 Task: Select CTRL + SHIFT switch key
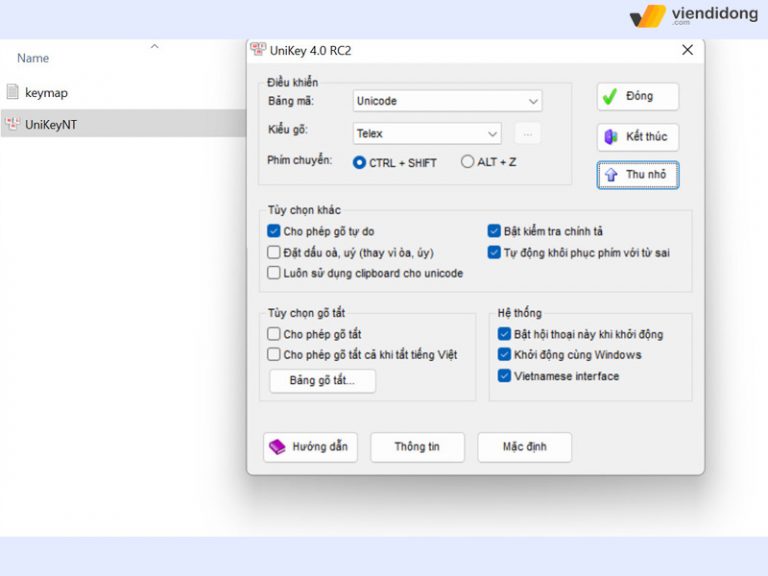pyautogui.click(x=359, y=163)
